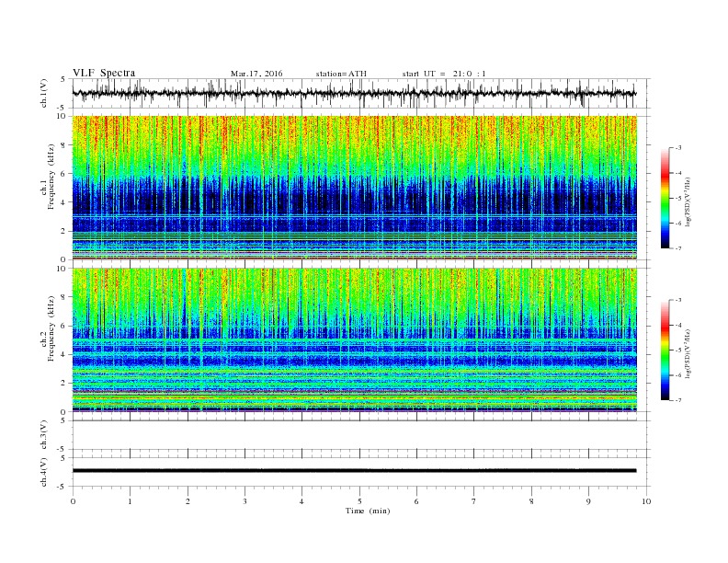Click the "3" tick on the time axis
This screenshot has width=728, height=563.
coord(245,501)
